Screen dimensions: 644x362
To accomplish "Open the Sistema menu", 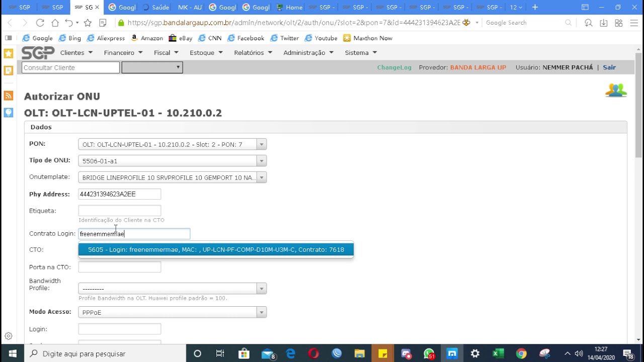I will pyautogui.click(x=361, y=53).
